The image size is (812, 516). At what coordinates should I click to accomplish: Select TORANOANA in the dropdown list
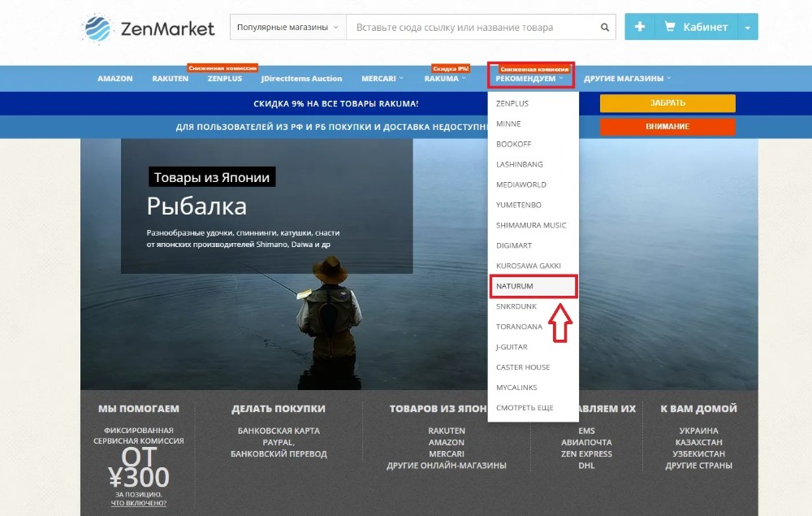coord(533,327)
